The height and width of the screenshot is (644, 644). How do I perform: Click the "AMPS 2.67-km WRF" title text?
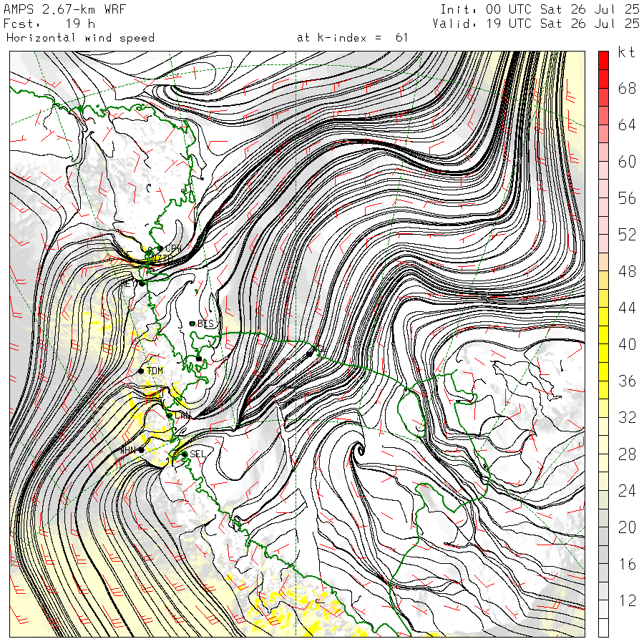[x=64, y=9]
